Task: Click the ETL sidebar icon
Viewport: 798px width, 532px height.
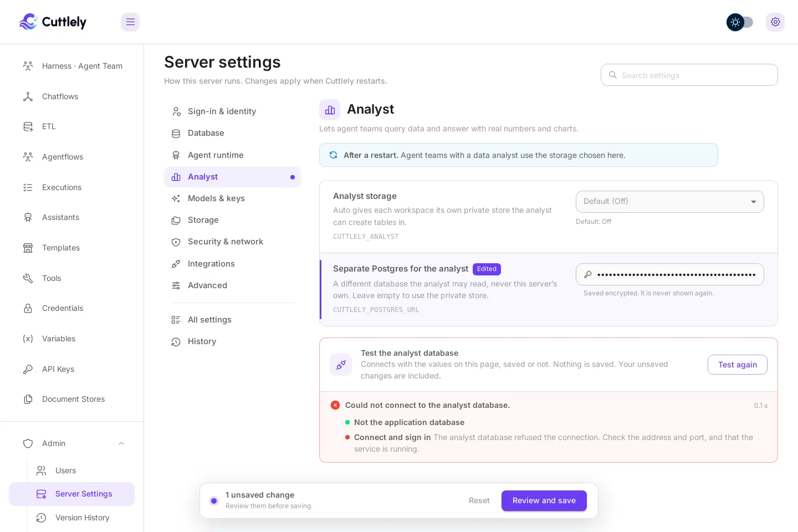Action: [x=28, y=126]
